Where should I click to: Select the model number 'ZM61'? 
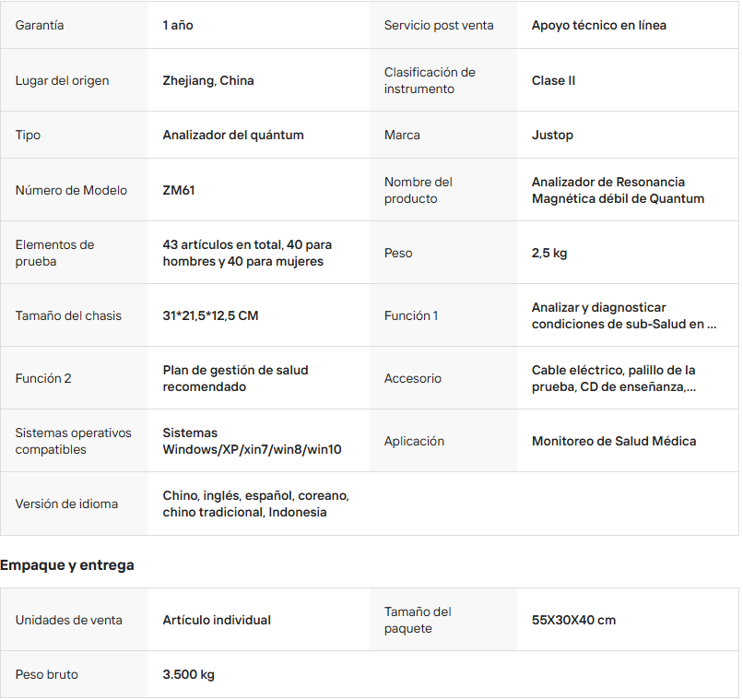pos(179,191)
